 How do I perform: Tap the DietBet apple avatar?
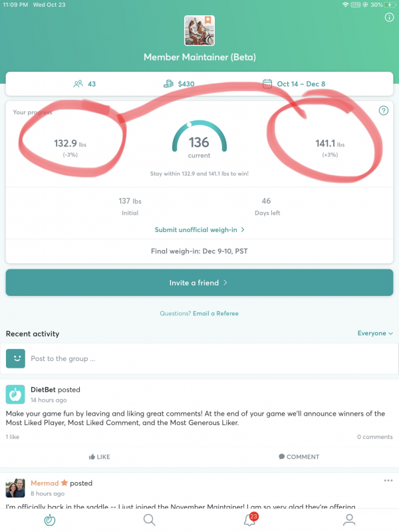[x=15, y=394]
